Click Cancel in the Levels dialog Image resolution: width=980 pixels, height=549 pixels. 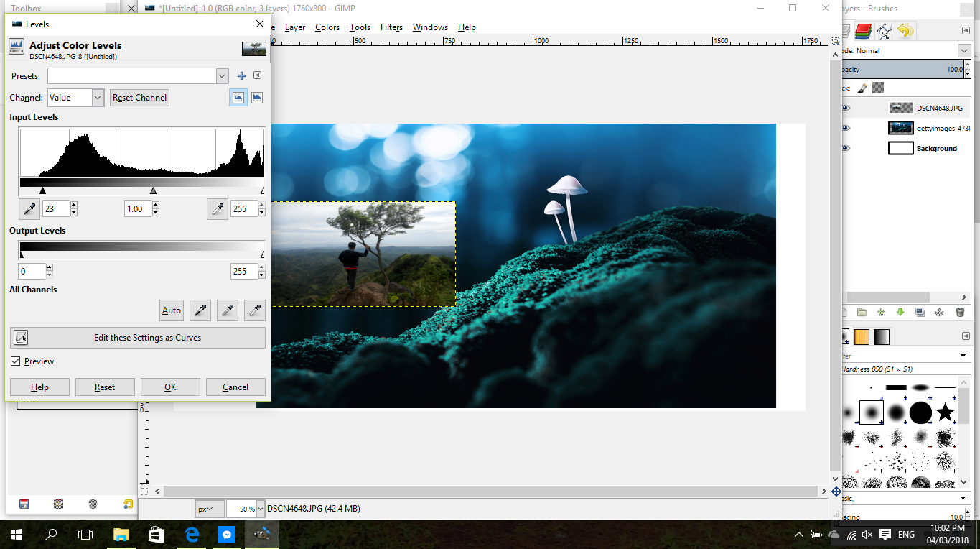(x=235, y=387)
